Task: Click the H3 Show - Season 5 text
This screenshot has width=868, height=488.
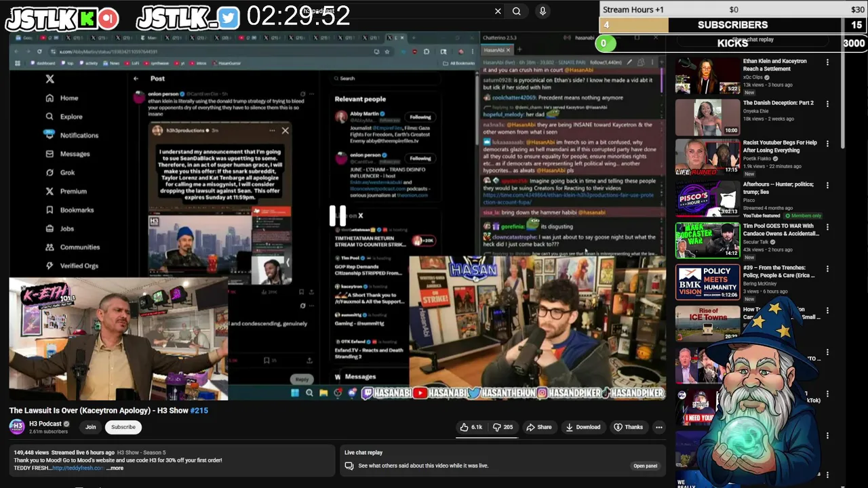Action: (x=141, y=452)
